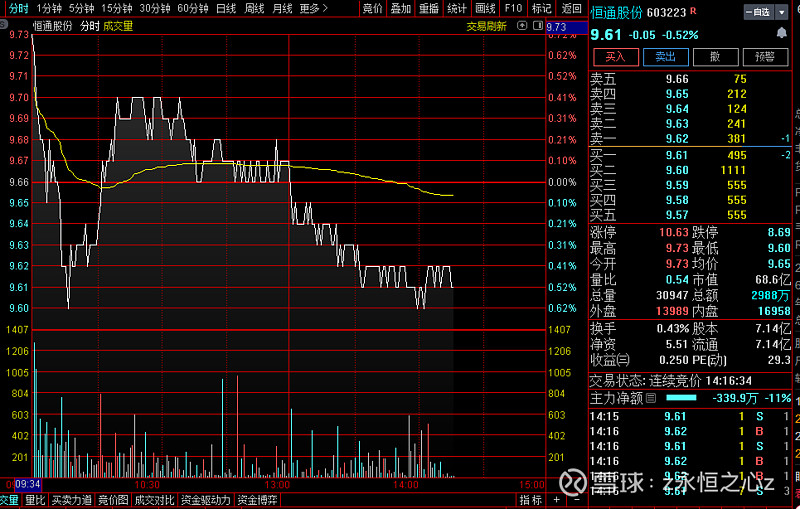
Task: Click the 重播 replay button
Action: click(429, 9)
